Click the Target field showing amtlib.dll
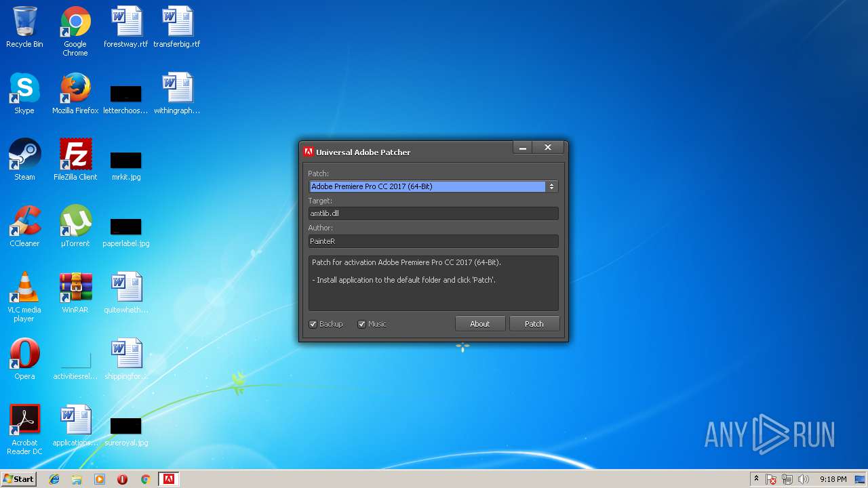This screenshot has height=488, width=868. [433, 213]
